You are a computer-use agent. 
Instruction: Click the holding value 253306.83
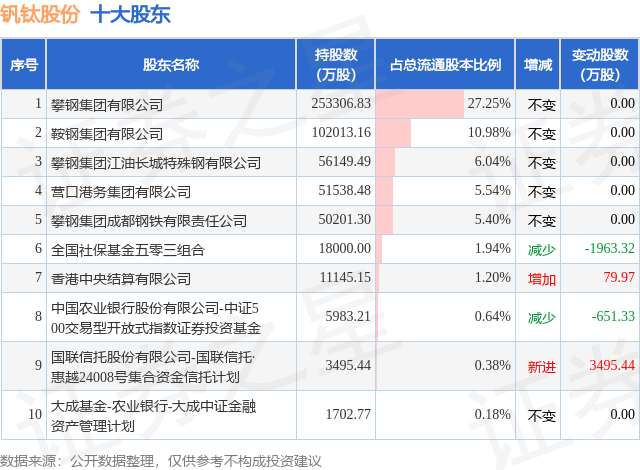tap(341, 103)
